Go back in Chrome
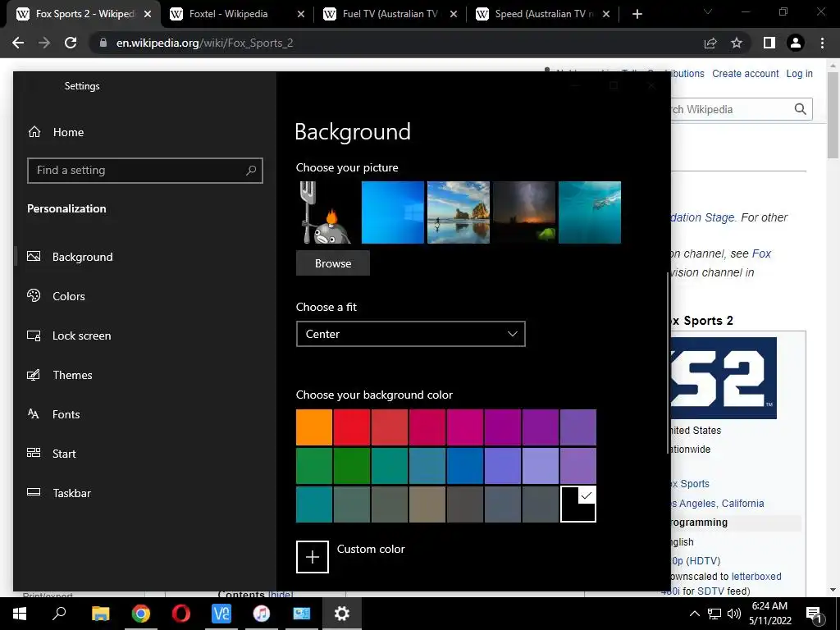This screenshot has width=840, height=630. click(x=18, y=43)
